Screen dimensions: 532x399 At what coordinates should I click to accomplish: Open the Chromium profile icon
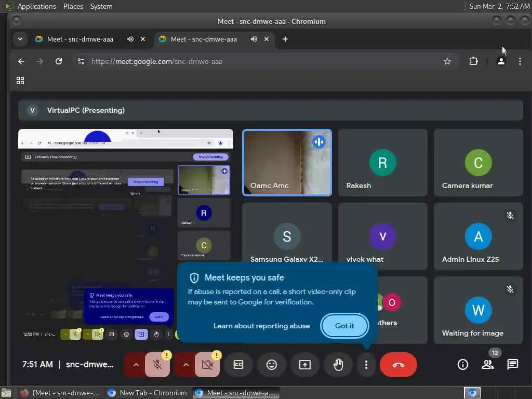click(501, 61)
